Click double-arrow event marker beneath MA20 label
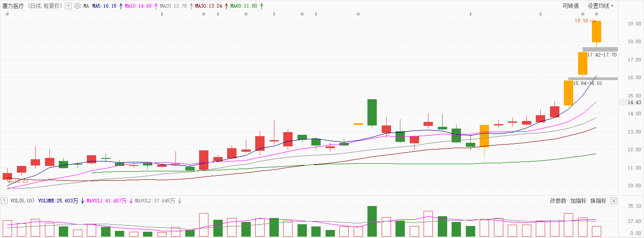Viewport: 644px width, 238px height. point(162,14)
